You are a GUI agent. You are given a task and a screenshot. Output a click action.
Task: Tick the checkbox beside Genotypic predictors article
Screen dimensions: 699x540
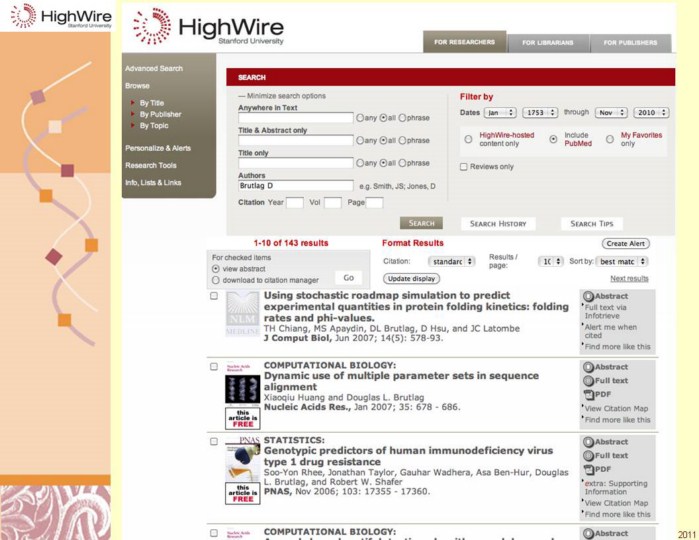(214, 439)
